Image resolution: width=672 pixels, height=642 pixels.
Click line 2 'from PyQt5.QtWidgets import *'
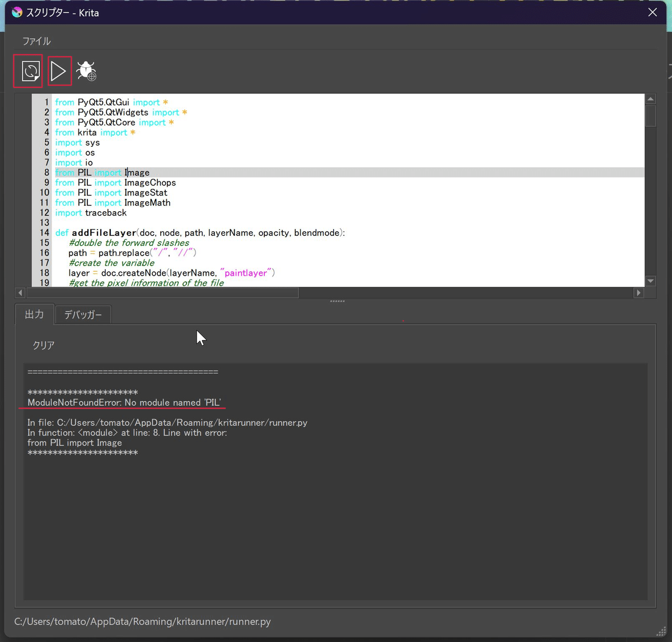pyautogui.click(x=121, y=113)
